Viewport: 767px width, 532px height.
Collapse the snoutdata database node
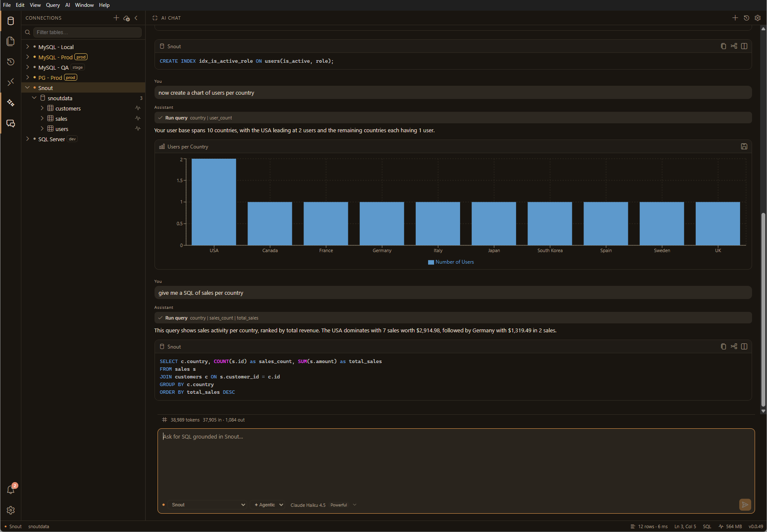[35, 98]
